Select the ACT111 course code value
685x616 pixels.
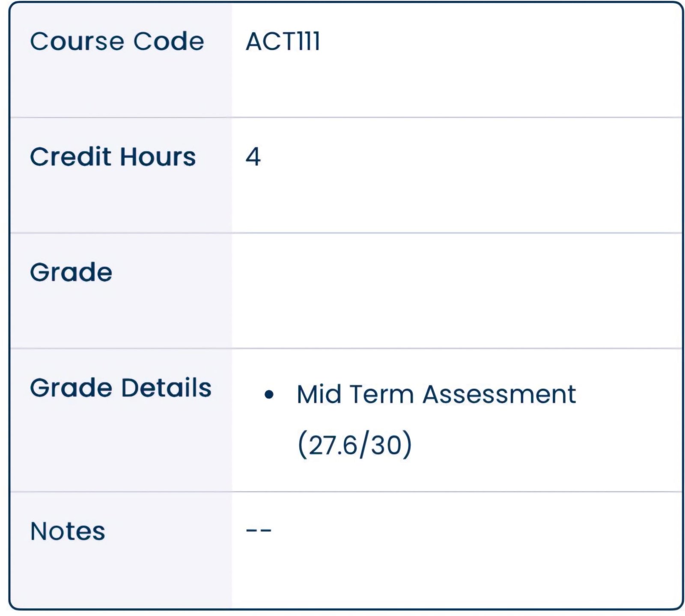(x=283, y=42)
